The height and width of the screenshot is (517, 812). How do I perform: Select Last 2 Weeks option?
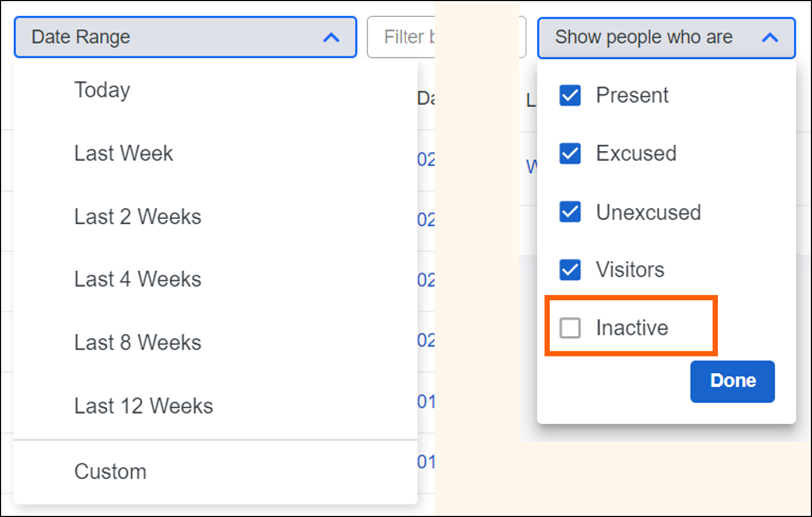coord(137,217)
